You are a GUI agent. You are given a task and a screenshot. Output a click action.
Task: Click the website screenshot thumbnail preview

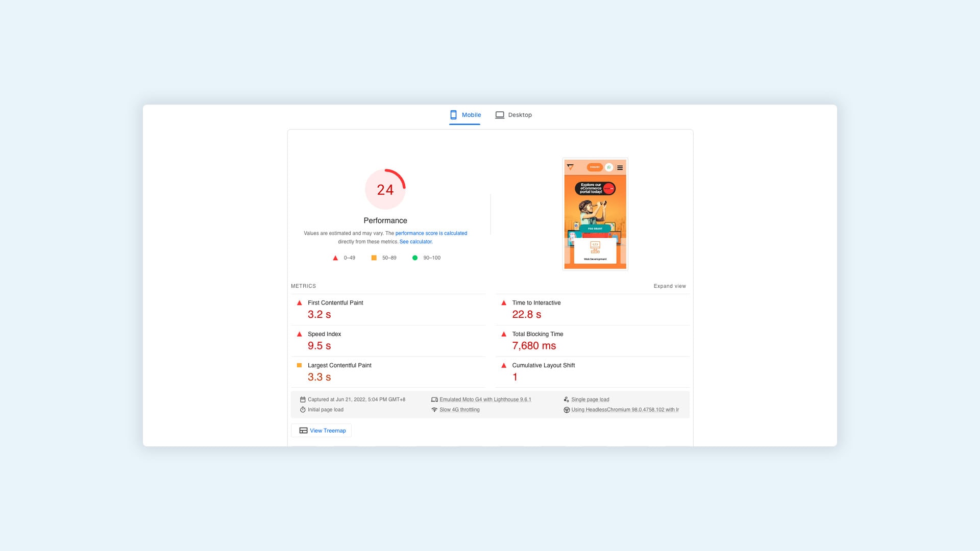tap(595, 213)
